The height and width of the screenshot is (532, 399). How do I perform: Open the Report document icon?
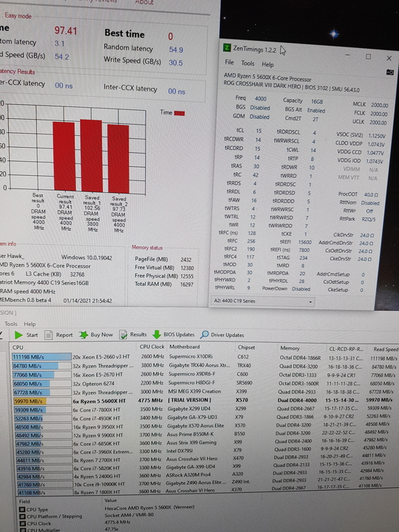tap(49, 335)
